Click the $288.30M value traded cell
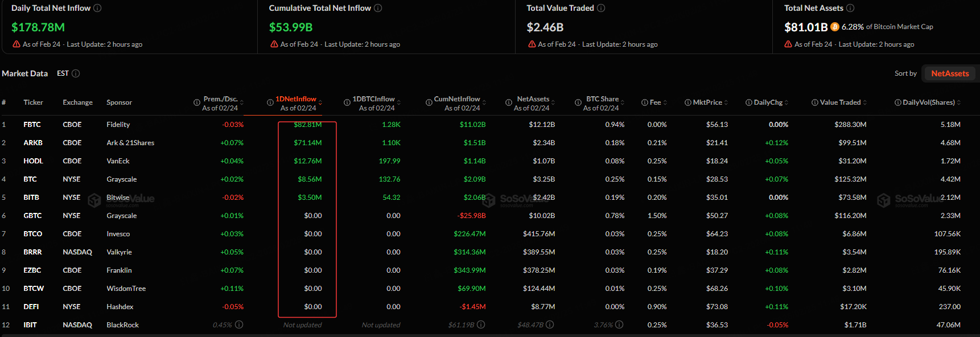This screenshot has width=980, height=337. (x=850, y=125)
